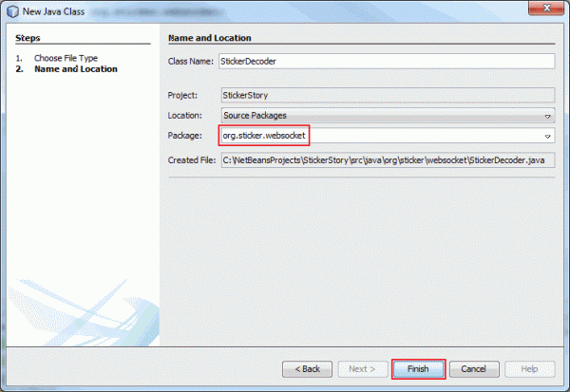Select step 2 Name and Location
The width and height of the screenshot is (570, 392).
point(76,69)
